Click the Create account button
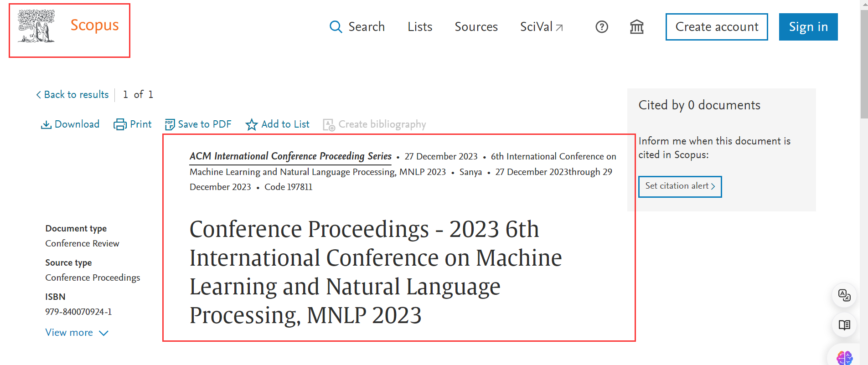This screenshot has width=868, height=365. pyautogui.click(x=717, y=27)
